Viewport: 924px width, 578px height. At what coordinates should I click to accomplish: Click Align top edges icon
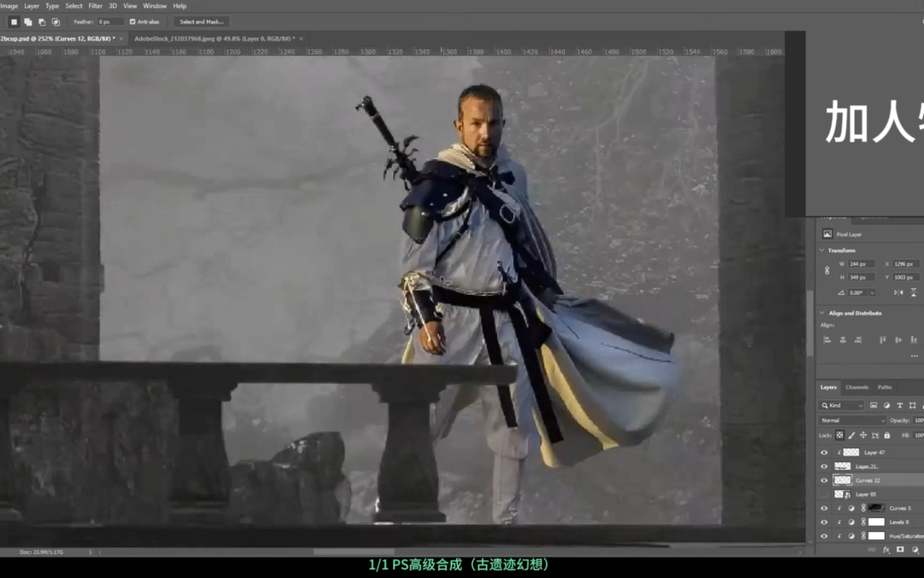tap(882, 340)
